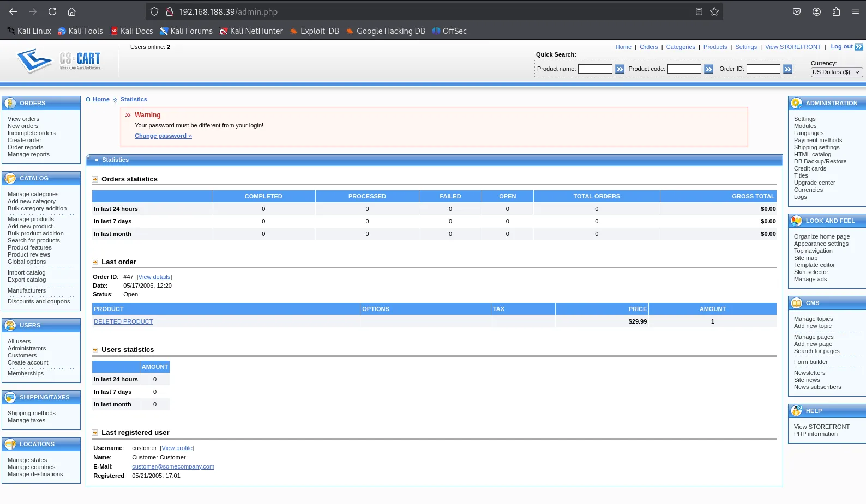This screenshot has height=504, width=866.
Task: Collapse the Orders statistics section
Action: click(95, 179)
